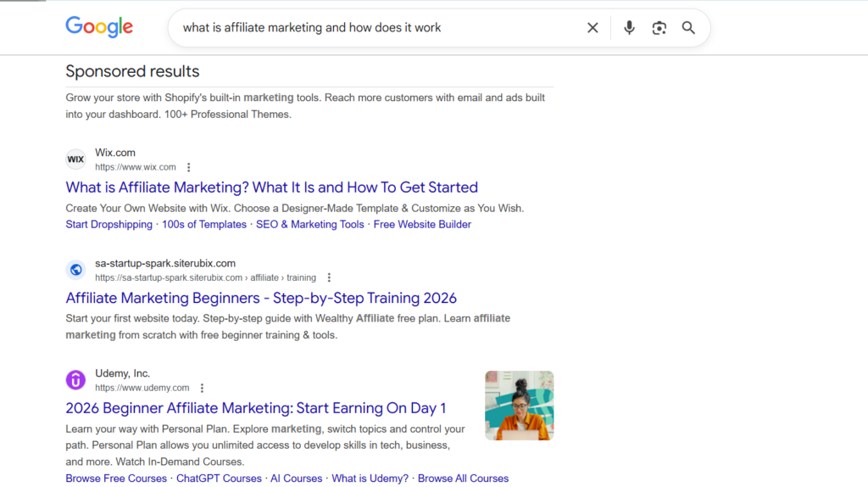Click inside the search query field
868x487 pixels.
(x=376, y=28)
